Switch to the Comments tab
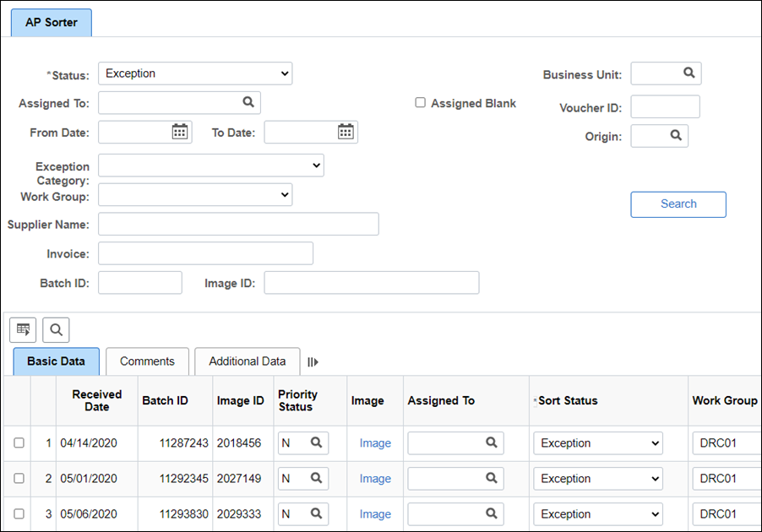This screenshot has height=532, width=762. [147, 361]
